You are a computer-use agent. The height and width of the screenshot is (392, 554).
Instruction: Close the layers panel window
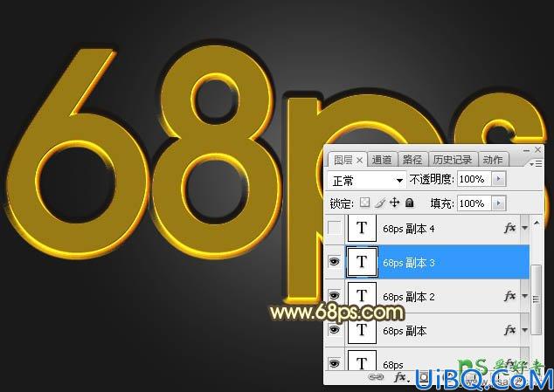[x=537, y=150]
